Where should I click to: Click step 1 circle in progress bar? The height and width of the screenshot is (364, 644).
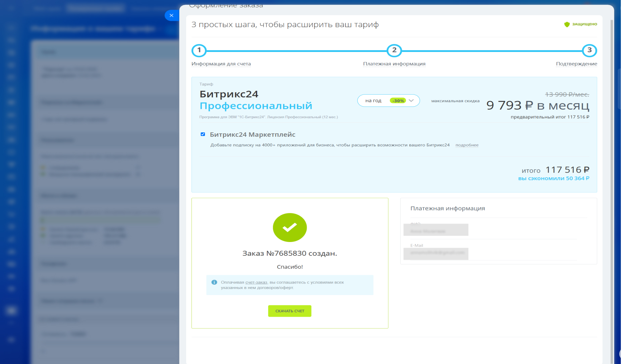point(199,51)
